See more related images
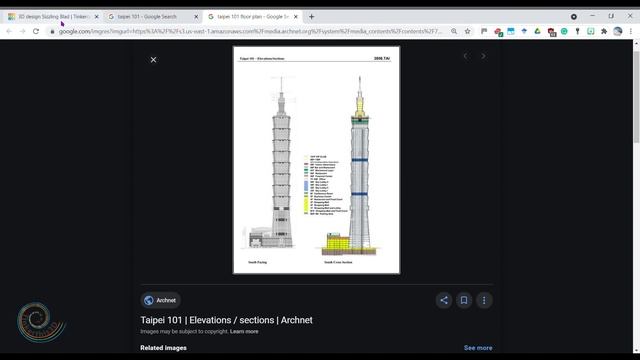Viewport: 640px width, 360px height. 478,348
